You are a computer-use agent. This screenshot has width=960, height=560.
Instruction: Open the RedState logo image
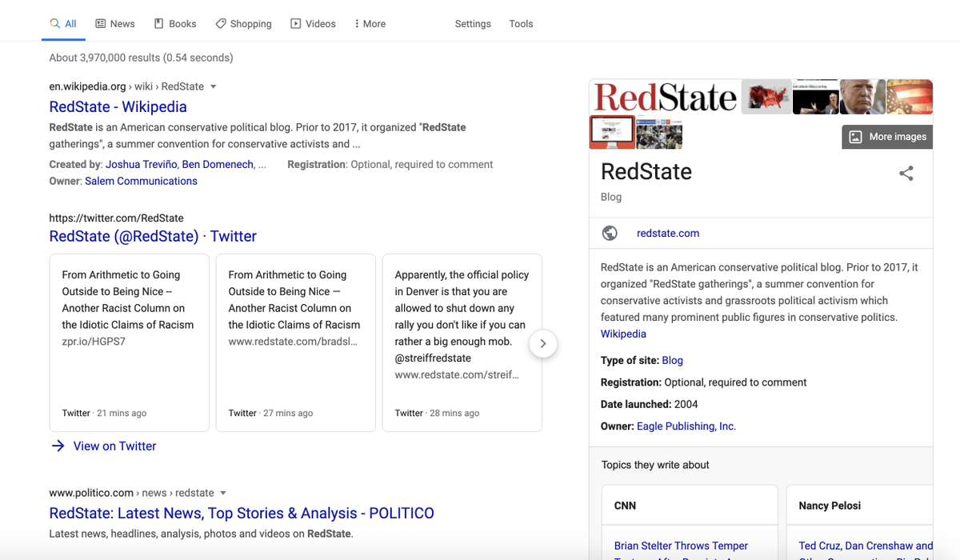665,97
